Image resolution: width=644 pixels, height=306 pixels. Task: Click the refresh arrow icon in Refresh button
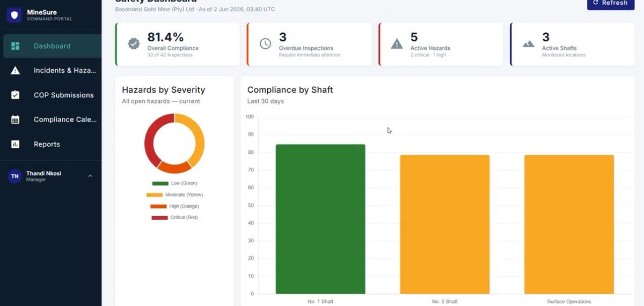click(596, 3)
